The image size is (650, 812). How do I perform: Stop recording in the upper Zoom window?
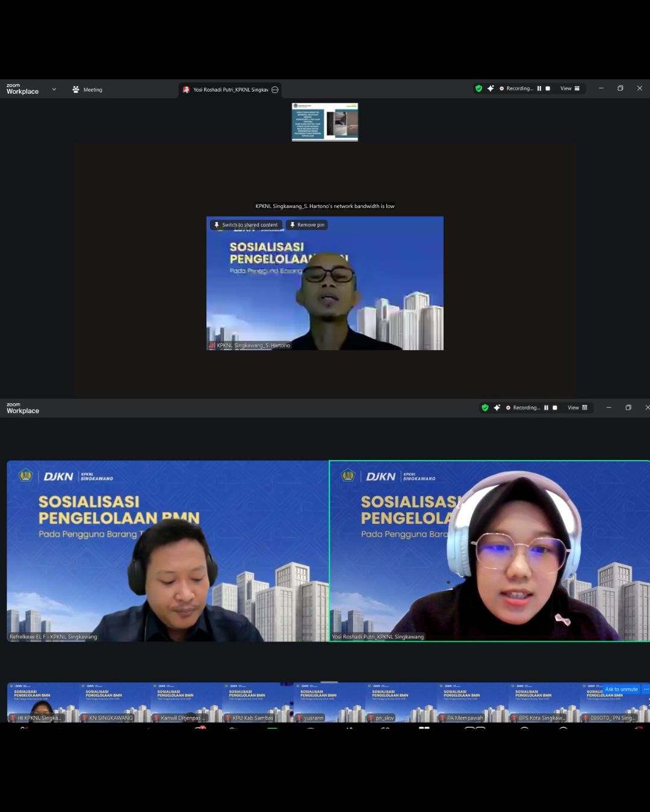point(548,88)
